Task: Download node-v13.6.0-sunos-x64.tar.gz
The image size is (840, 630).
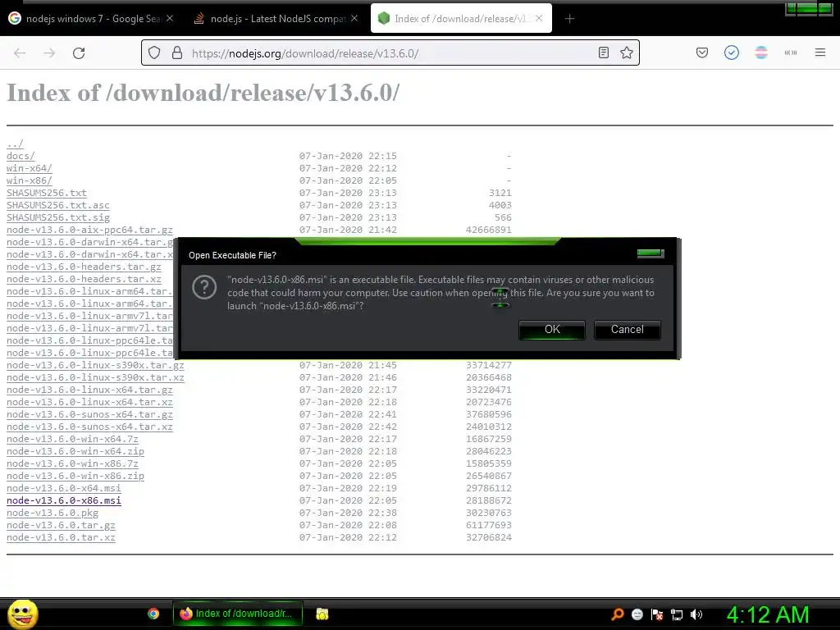Action: pyautogui.click(x=89, y=414)
